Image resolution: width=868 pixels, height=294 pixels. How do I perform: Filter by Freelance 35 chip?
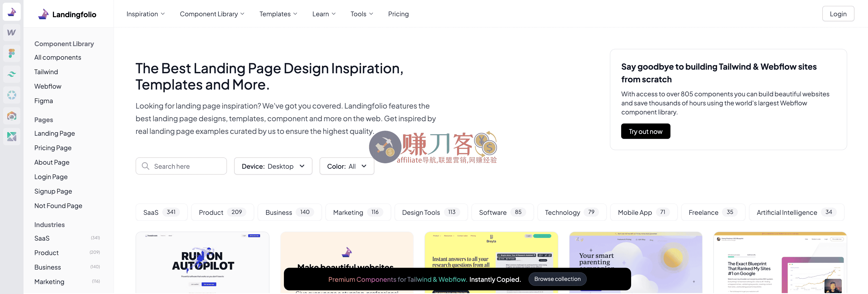(713, 212)
